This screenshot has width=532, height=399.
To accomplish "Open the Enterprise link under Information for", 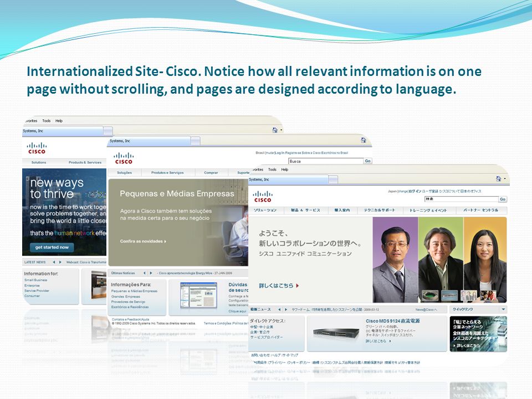I will pos(32,286).
